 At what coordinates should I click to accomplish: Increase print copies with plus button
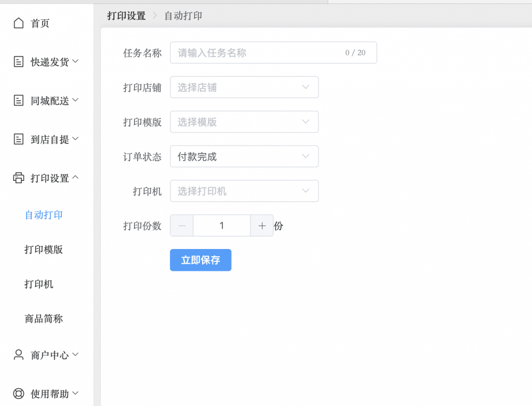point(262,226)
